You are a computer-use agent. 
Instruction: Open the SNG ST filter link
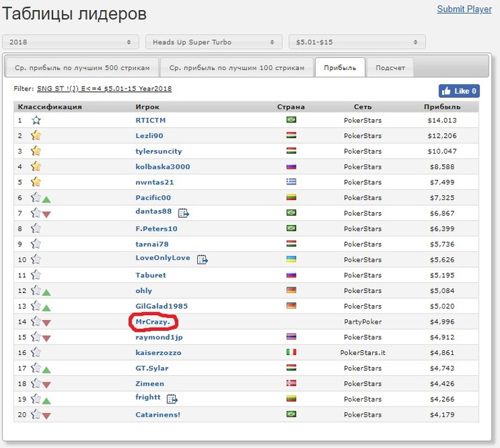pos(104,89)
